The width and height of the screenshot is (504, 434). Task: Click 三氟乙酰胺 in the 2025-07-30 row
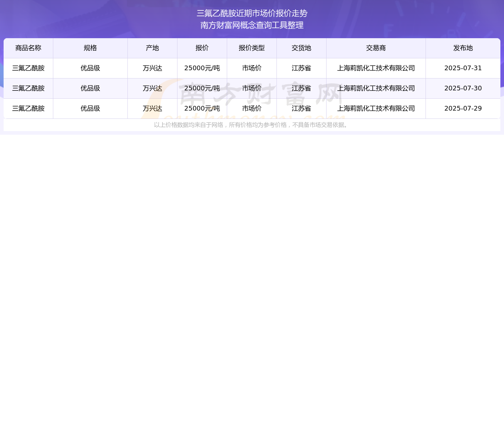coord(28,88)
